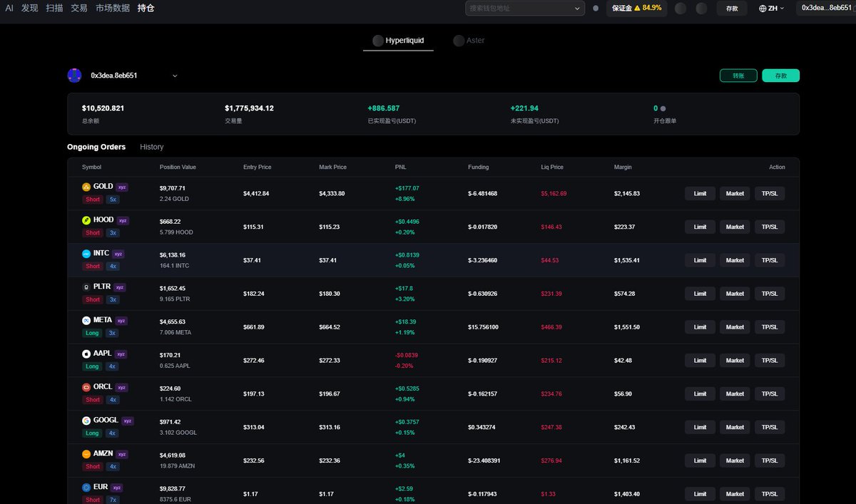Click Limit for the PLTR position

click(x=700, y=294)
